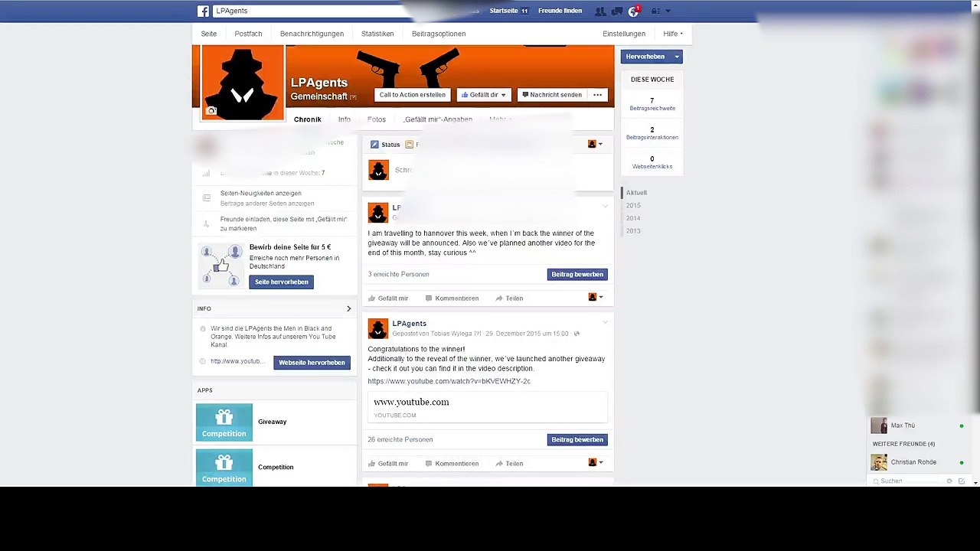Open Hilfe dropdown menu
This screenshot has height=551, width=980.
(673, 34)
